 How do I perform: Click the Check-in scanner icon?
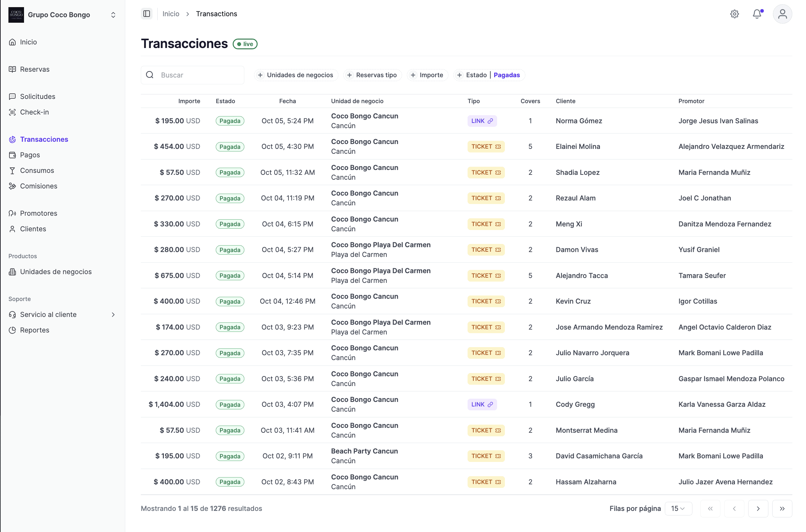13,112
